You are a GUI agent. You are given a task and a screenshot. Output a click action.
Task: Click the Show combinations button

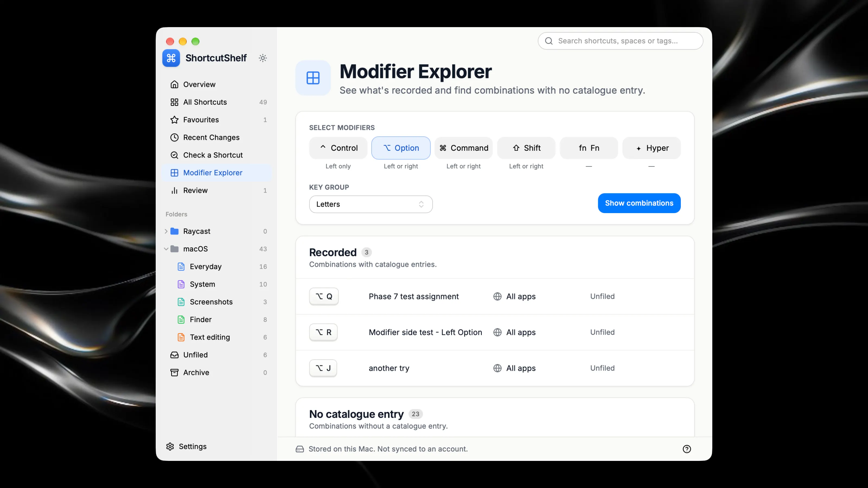[x=639, y=203]
